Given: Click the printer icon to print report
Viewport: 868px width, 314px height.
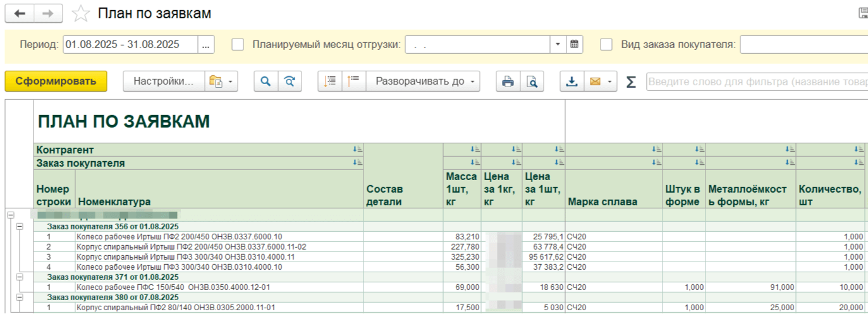Looking at the screenshot, I should (507, 82).
